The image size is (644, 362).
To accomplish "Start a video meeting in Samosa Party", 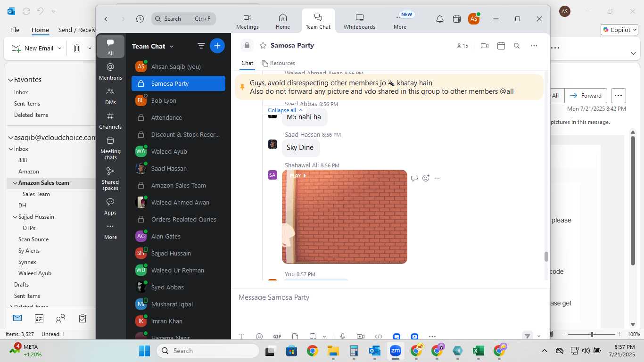I will pyautogui.click(x=484, y=46).
